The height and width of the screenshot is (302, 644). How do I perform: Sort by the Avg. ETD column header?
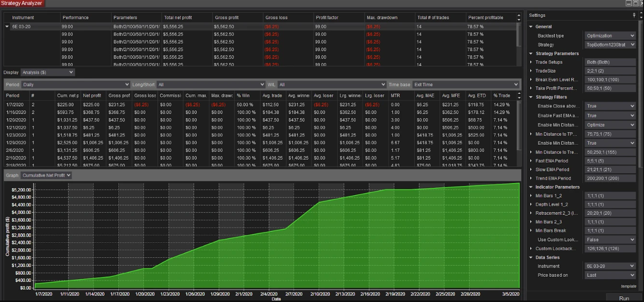(478, 96)
